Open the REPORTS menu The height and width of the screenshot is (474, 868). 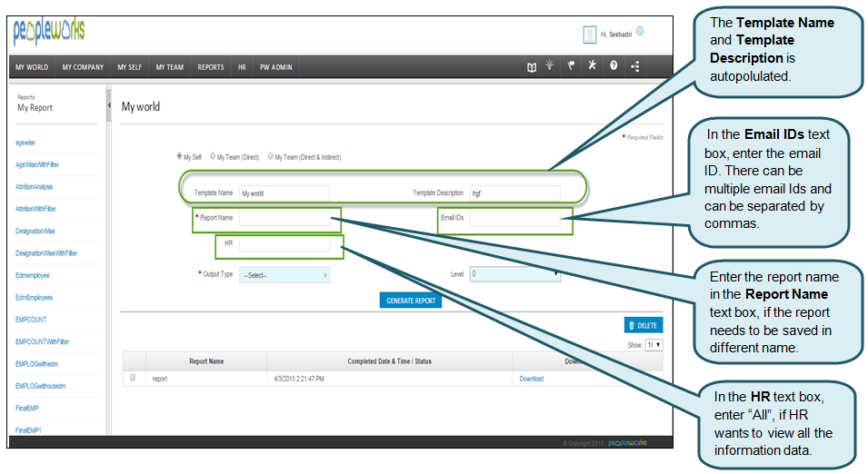coord(211,67)
